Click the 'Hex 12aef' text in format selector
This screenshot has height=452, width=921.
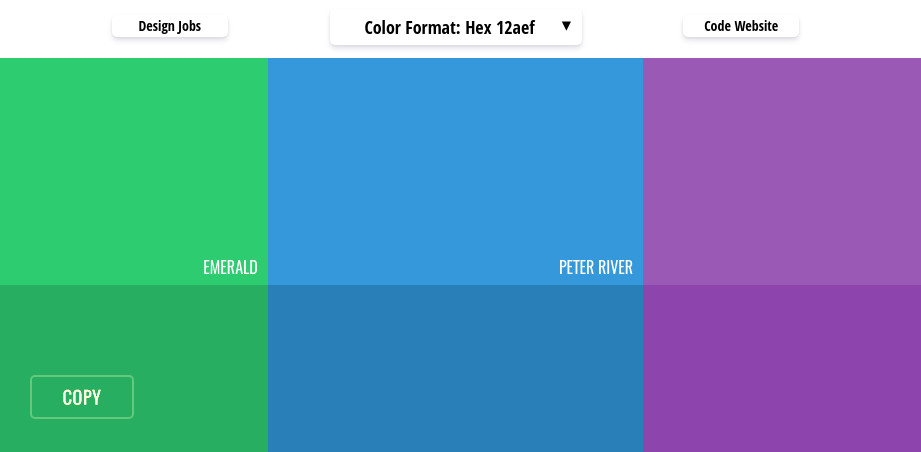(500, 28)
